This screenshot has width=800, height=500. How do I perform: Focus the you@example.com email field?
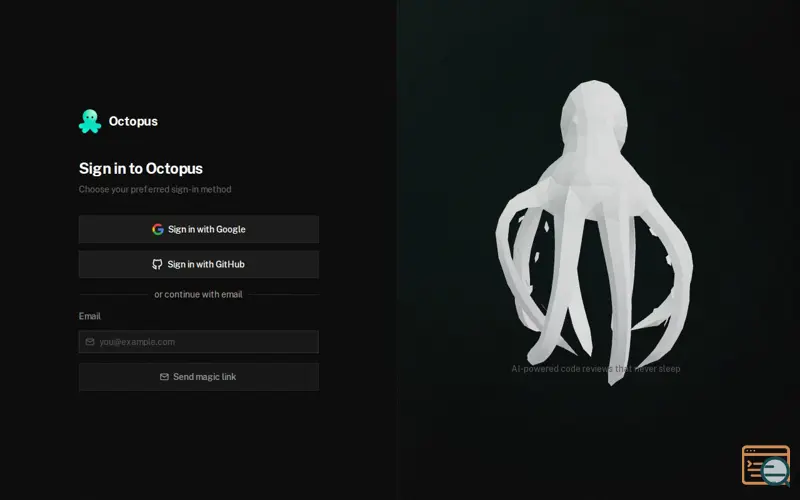[x=199, y=342]
